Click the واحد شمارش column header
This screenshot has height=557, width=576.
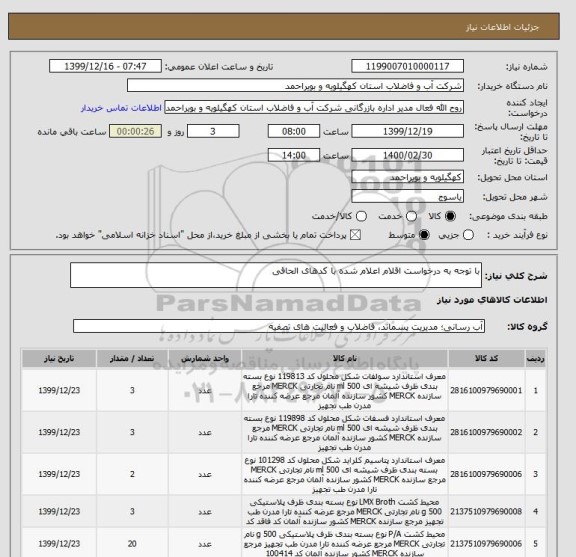tap(205, 359)
